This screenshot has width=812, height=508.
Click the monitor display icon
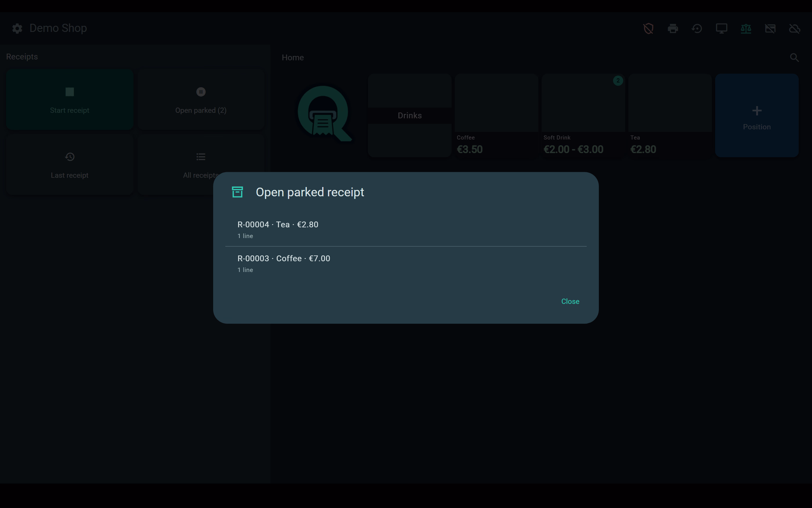pyautogui.click(x=721, y=28)
